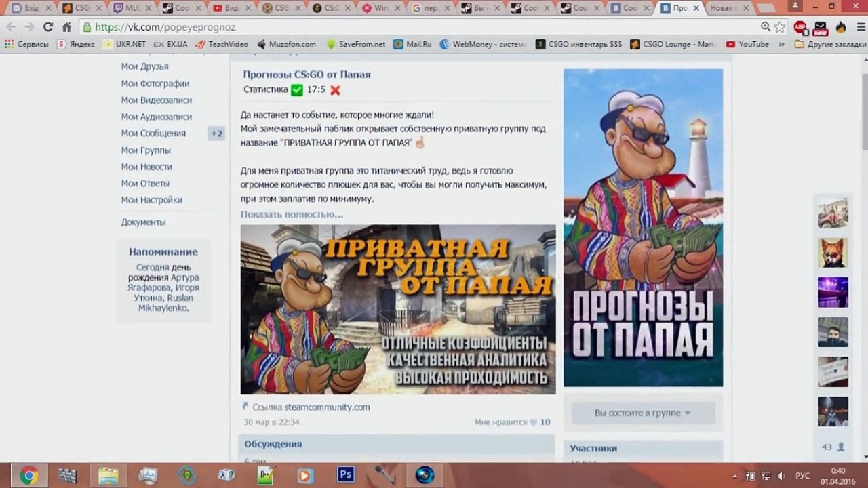
Task: Open Мои Аудиозаписи in the sidebar
Action: pyautogui.click(x=157, y=117)
